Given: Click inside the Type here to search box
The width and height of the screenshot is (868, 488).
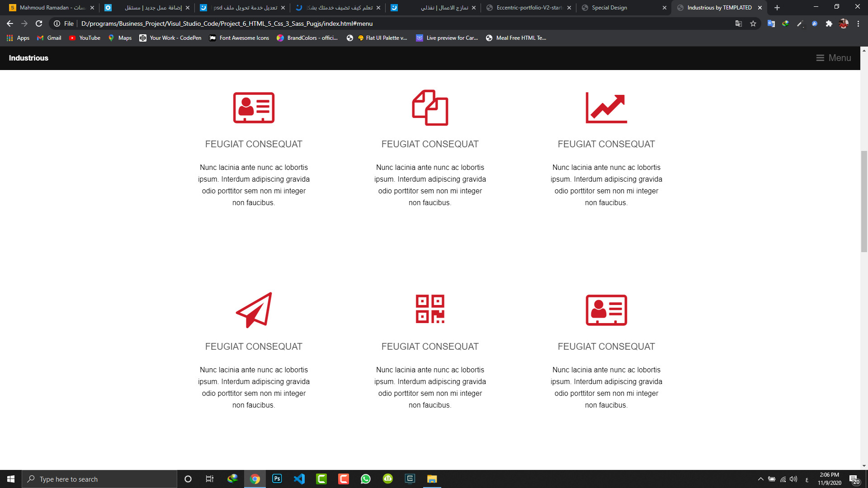Looking at the screenshot, I should 99,479.
